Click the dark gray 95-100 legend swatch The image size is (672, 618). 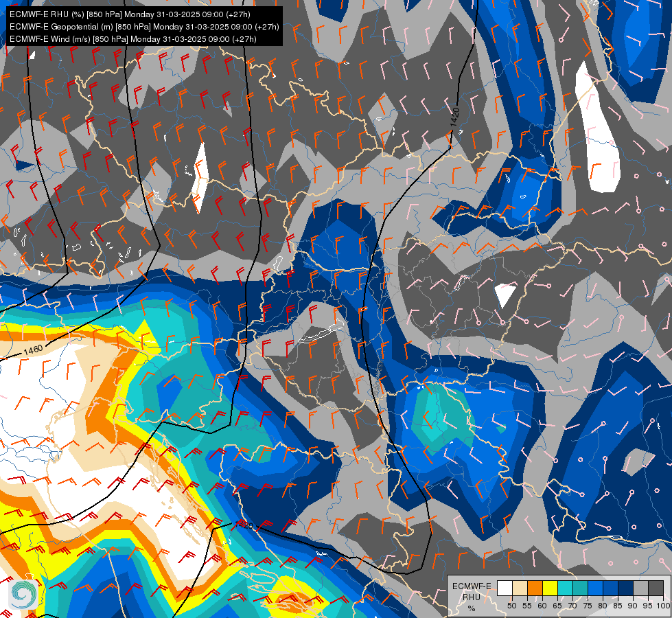coord(656,588)
